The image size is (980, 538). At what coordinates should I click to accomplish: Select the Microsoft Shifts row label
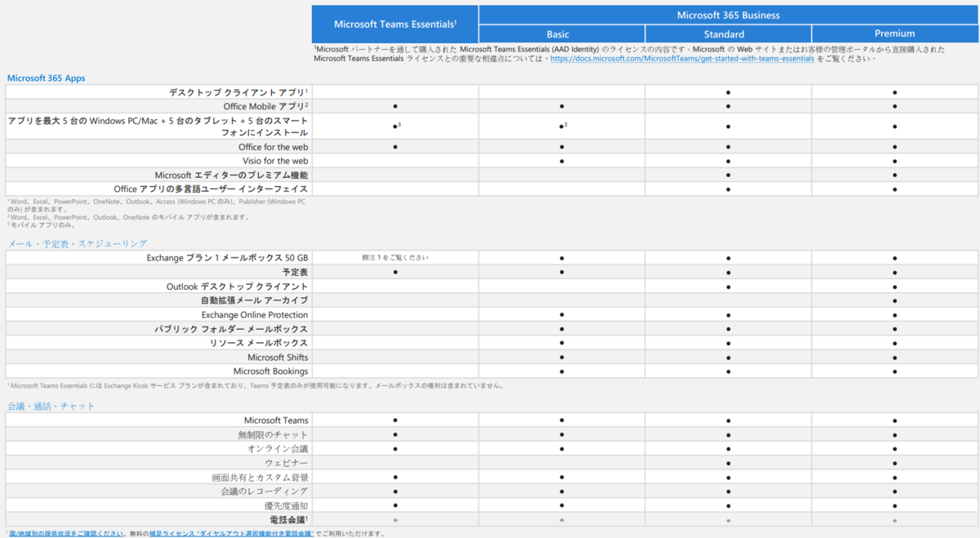tap(278, 358)
